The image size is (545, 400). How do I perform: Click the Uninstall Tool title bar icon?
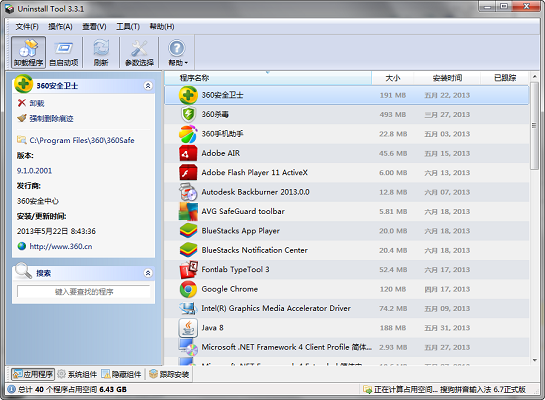click(x=9, y=9)
